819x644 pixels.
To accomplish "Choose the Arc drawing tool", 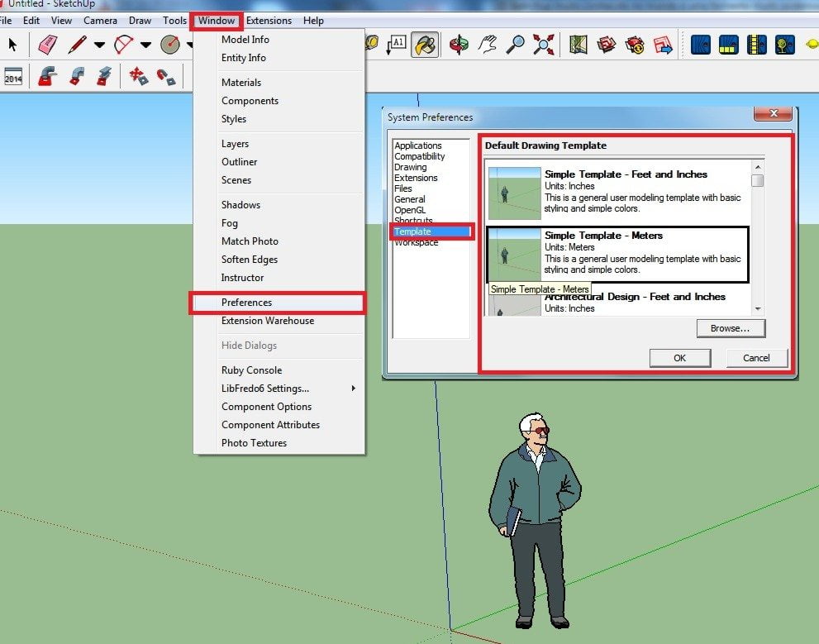I will pos(123,45).
